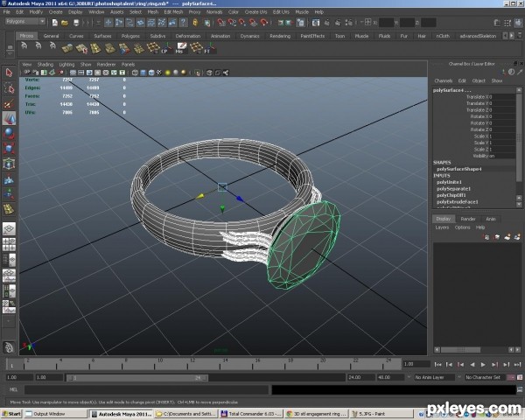This screenshot has height=420, width=525.
Task: Switch to the Anim layer tab
Action: coord(491,219)
